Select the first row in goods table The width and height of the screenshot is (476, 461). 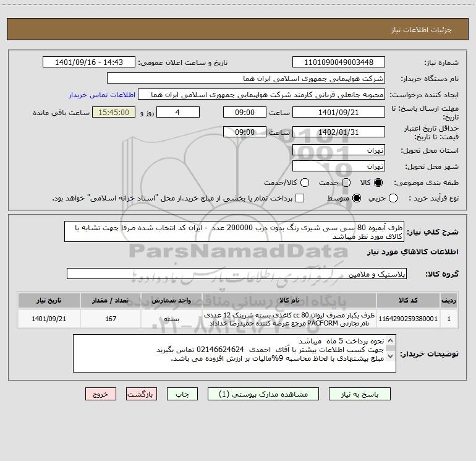coord(238,319)
